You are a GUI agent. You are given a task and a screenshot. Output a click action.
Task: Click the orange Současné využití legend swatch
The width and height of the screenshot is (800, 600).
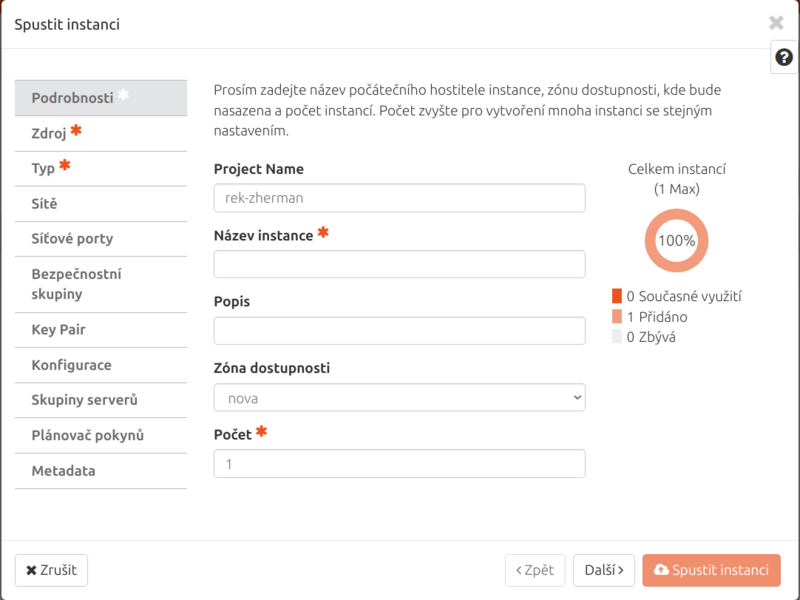coord(617,296)
